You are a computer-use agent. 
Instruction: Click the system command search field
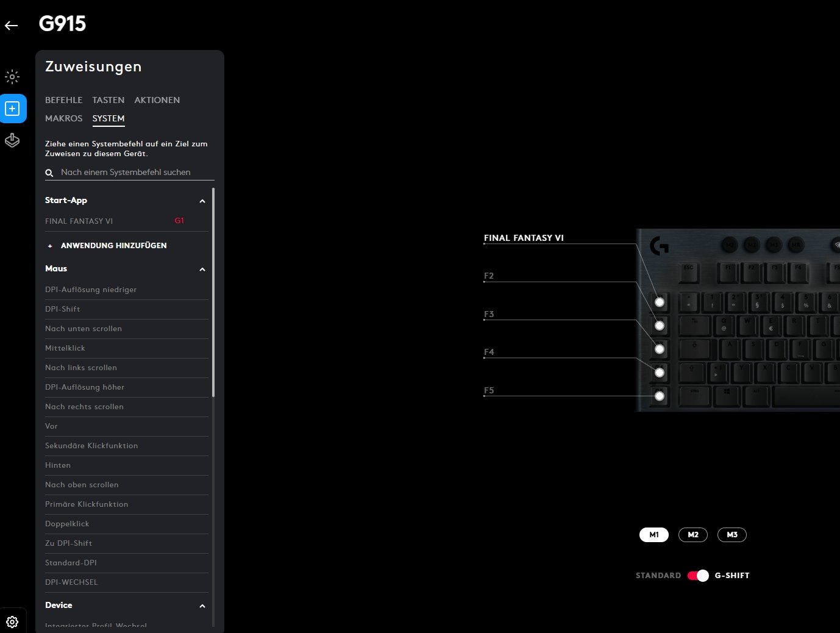pyautogui.click(x=130, y=173)
